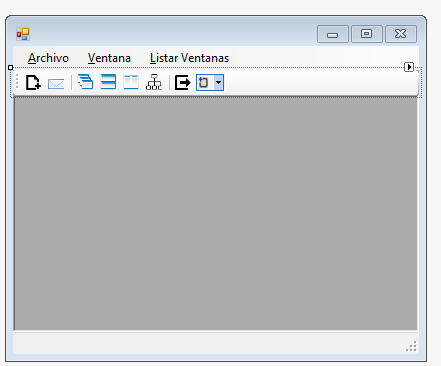
Task: Minimize the form window
Action: click(333, 34)
